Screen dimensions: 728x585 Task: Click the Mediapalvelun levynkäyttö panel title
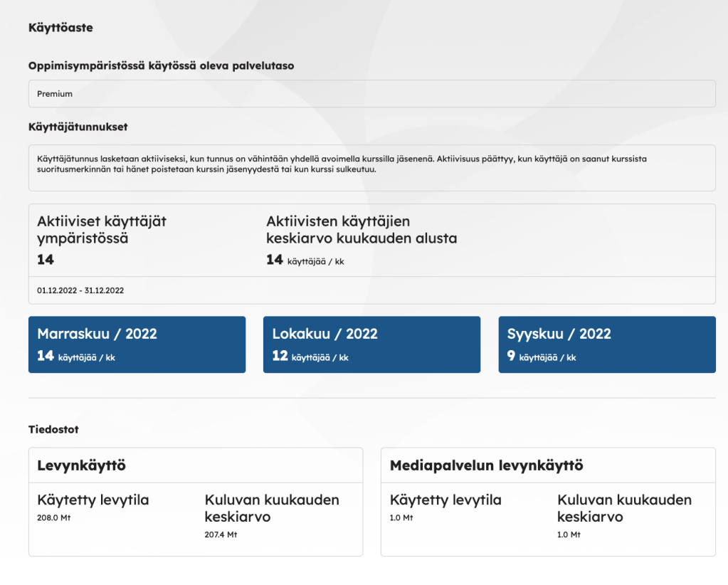coord(486,465)
